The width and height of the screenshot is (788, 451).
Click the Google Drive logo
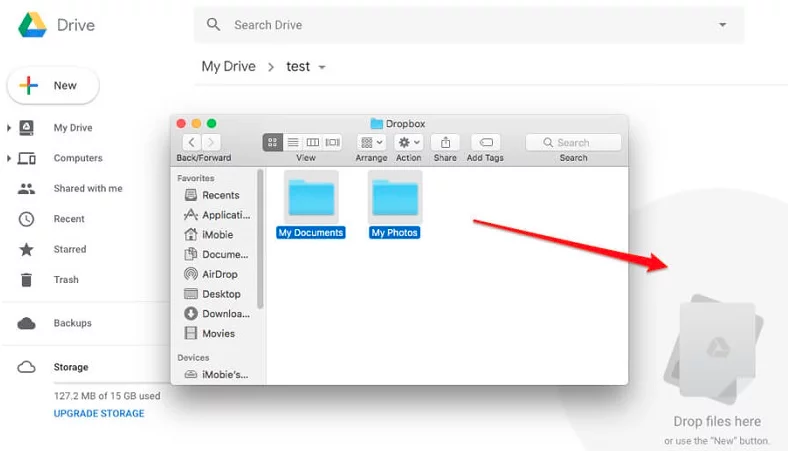click(33, 25)
